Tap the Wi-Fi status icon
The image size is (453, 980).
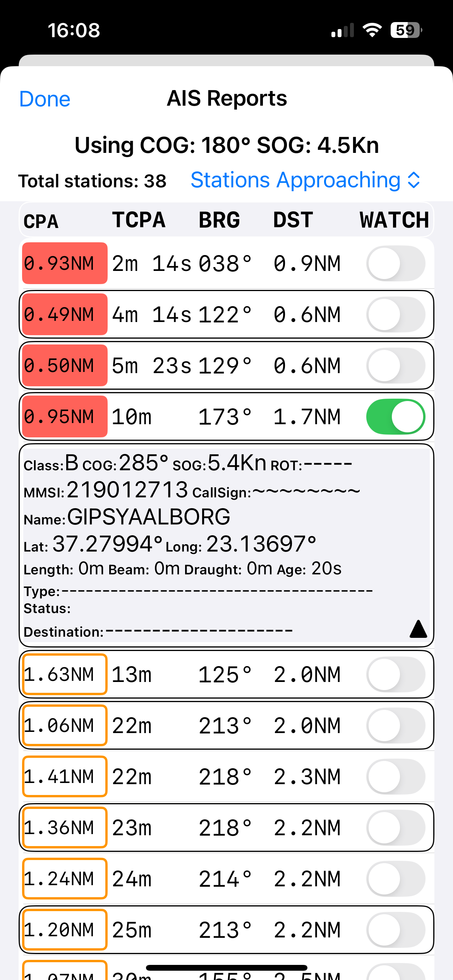(x=372, y=30)
